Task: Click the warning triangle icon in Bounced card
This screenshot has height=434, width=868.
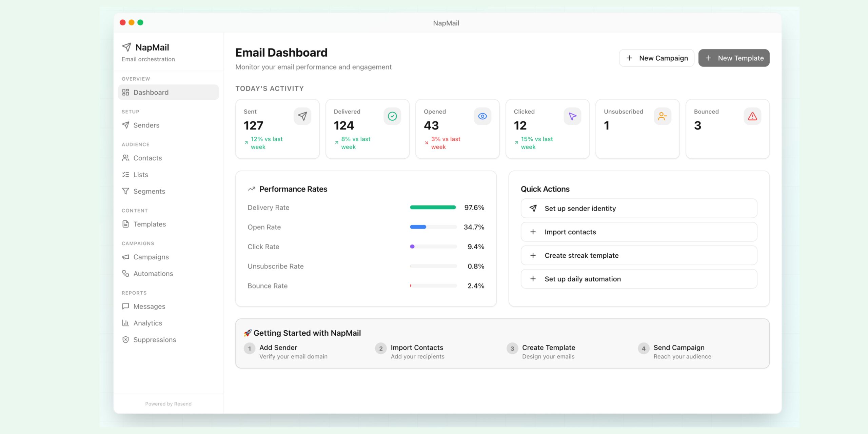Action: [752, 116]
